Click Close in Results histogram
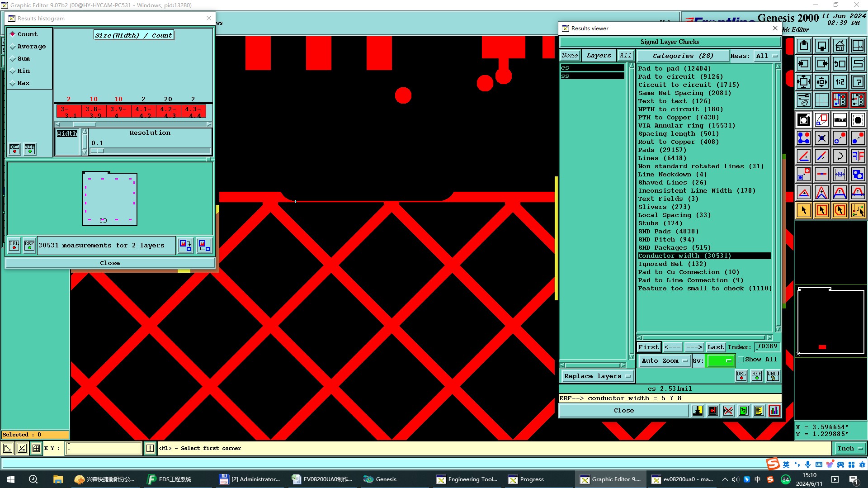The height and width of the screenshot is (488, 868). click(110, 263)
